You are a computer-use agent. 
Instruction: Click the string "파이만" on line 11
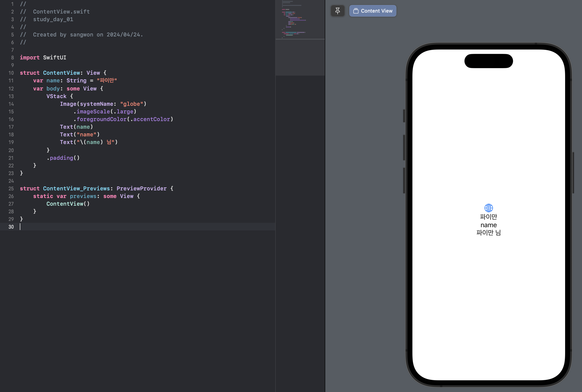107,81
